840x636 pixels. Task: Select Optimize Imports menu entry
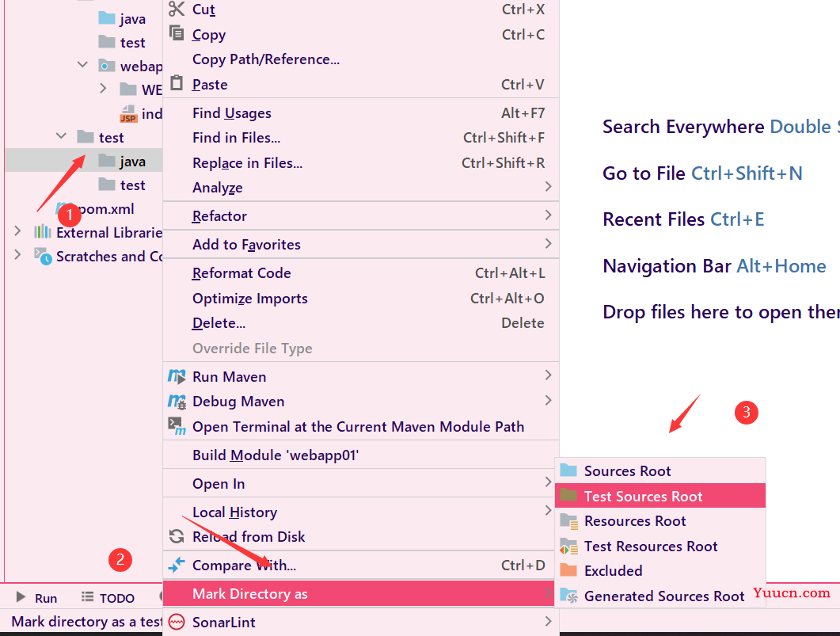tap(360, 299)
